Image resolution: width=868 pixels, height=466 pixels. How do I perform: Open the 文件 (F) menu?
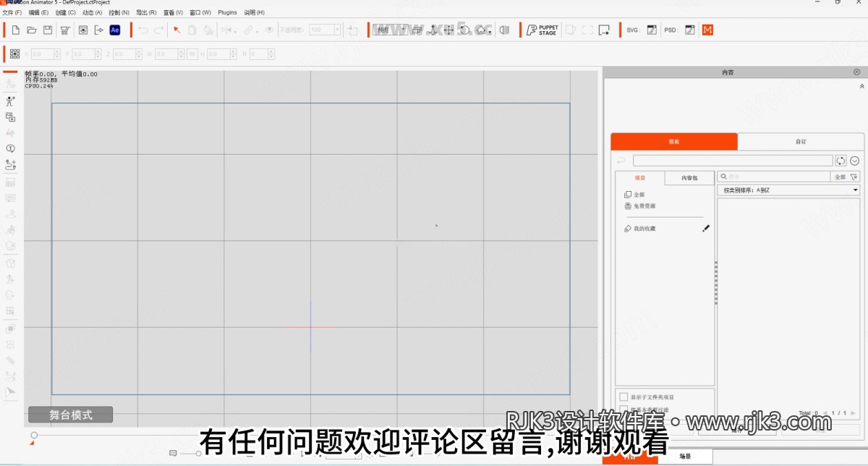pyautogui.click(x=12, y=13)
